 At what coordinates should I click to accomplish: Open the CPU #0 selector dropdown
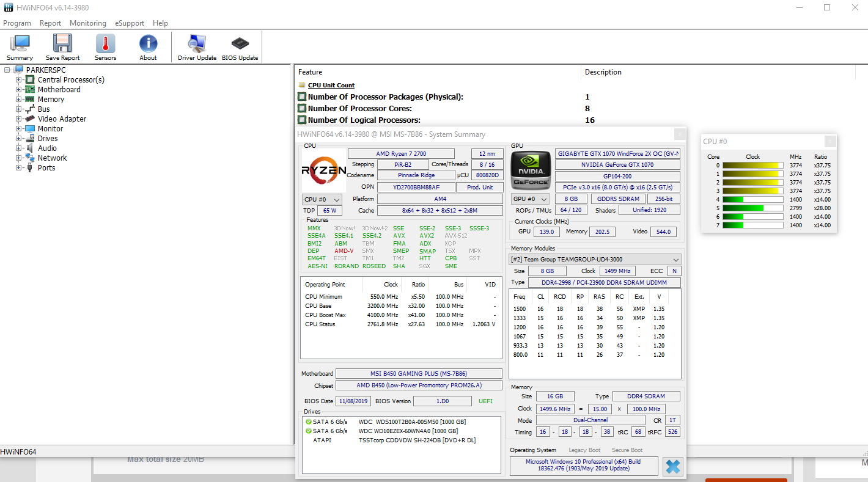pos(322,199)
